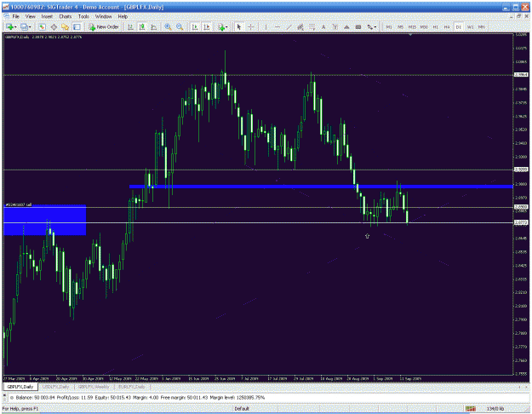532x414 pixels.
Task: Select the blue rectangle labeled sell order
Action: pos(45,220)
